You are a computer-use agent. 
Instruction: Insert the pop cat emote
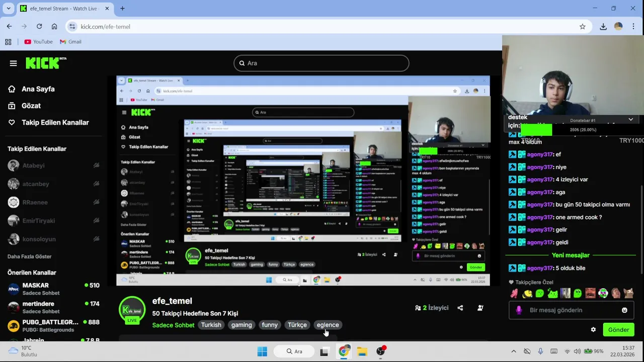tap(628, 293)
